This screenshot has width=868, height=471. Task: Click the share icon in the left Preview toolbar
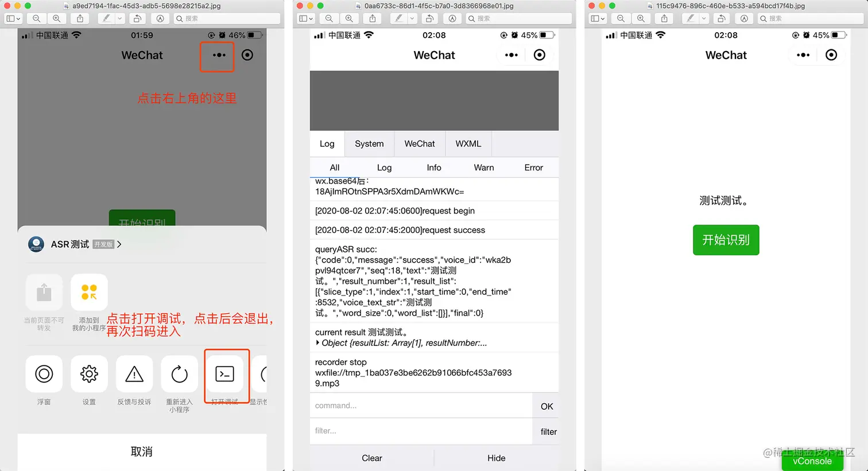(x=80, y=18)
